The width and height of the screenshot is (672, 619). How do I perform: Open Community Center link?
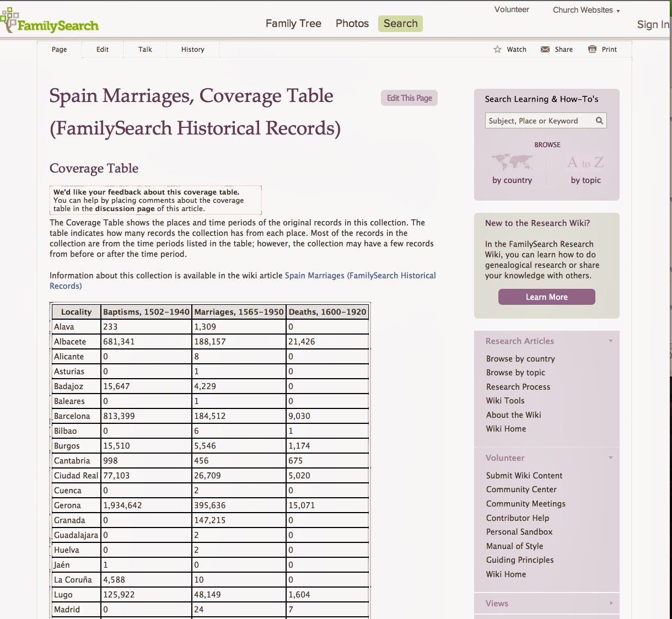tap(522, 489)
